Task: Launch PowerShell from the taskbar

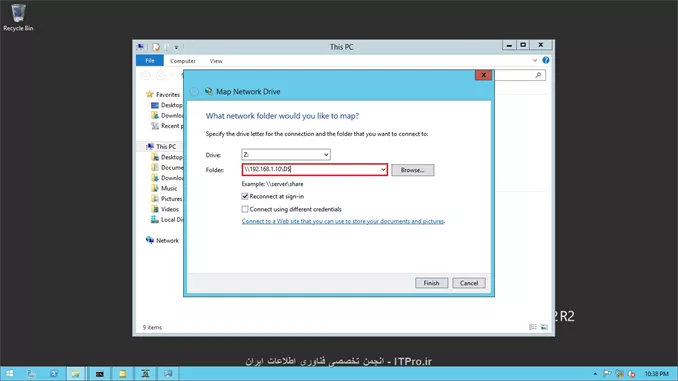Action: 54,374
